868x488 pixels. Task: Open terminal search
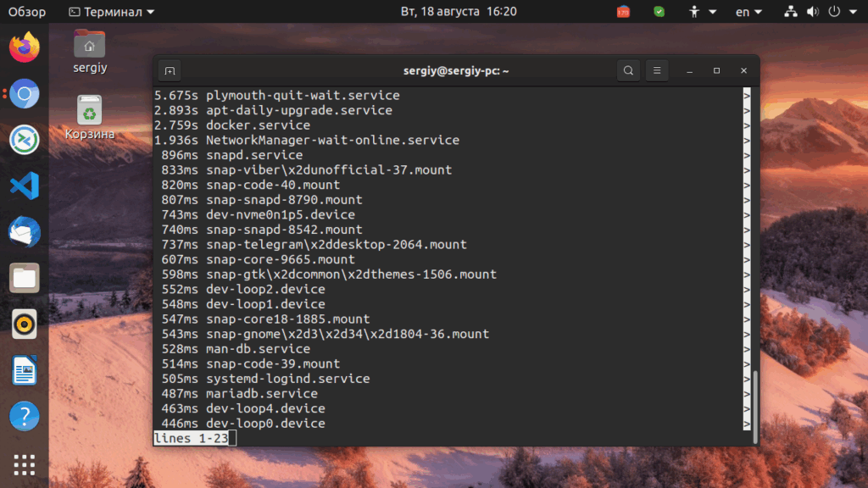[x=628, y=71]
